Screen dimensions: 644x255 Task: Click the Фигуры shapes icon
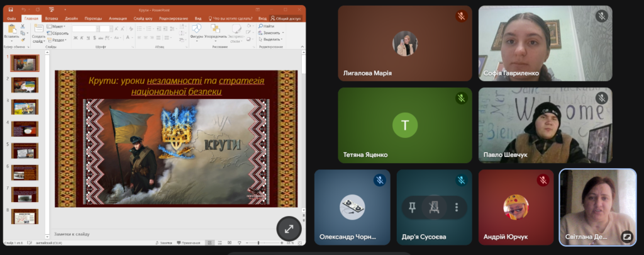(196, 33)
